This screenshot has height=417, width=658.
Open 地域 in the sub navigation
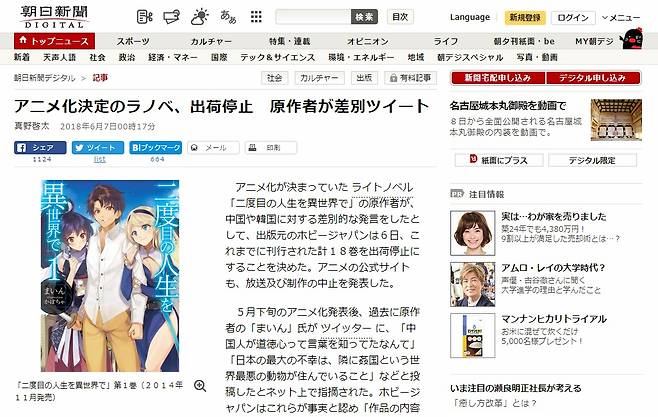[416, 57]
